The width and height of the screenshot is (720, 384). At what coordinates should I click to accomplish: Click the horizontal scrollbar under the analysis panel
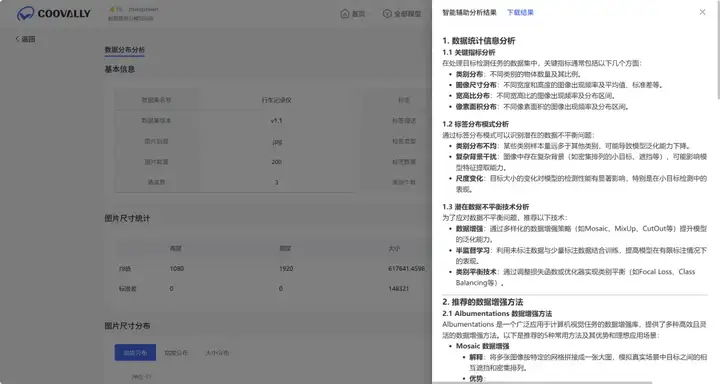542,382
